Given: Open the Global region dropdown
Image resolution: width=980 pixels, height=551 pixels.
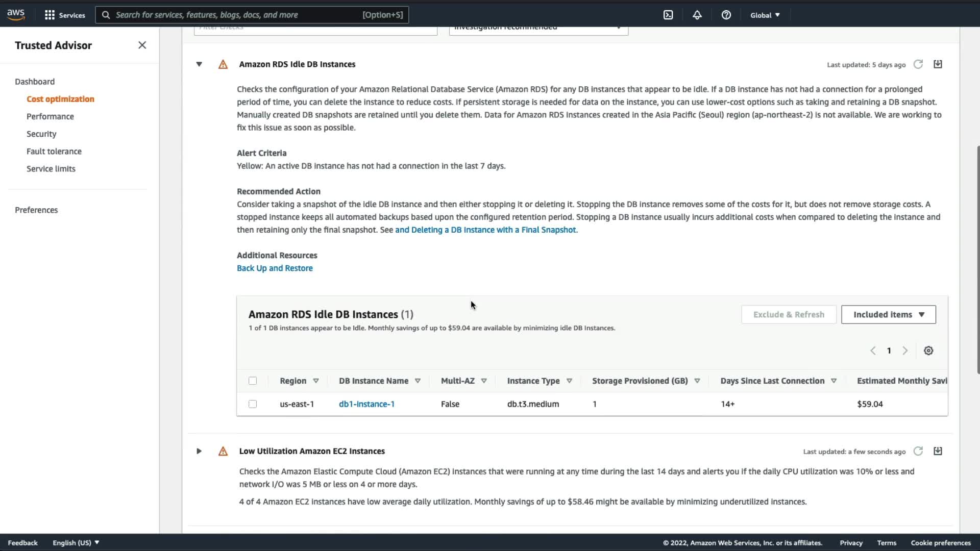Looking at the screenshot, I should coord(765,15).
